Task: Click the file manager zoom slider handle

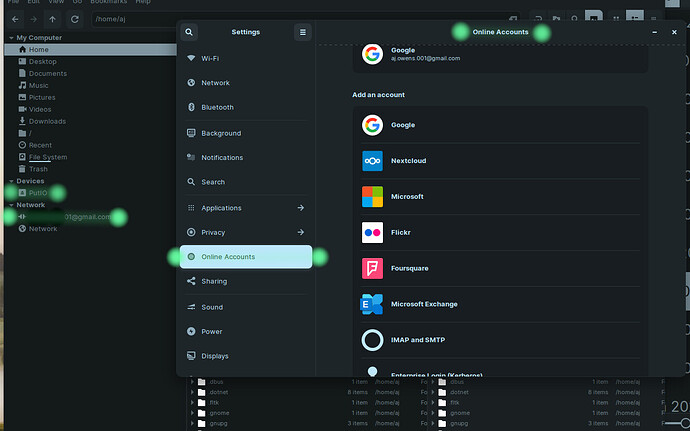Action: coord(684,423)
